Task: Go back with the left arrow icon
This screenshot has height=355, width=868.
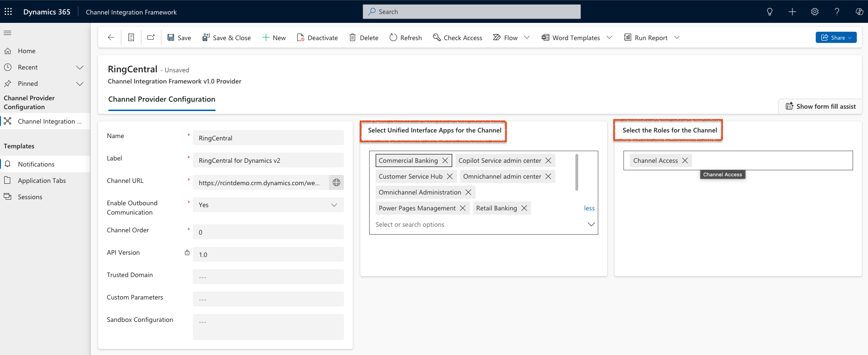Action: point(111,37)
